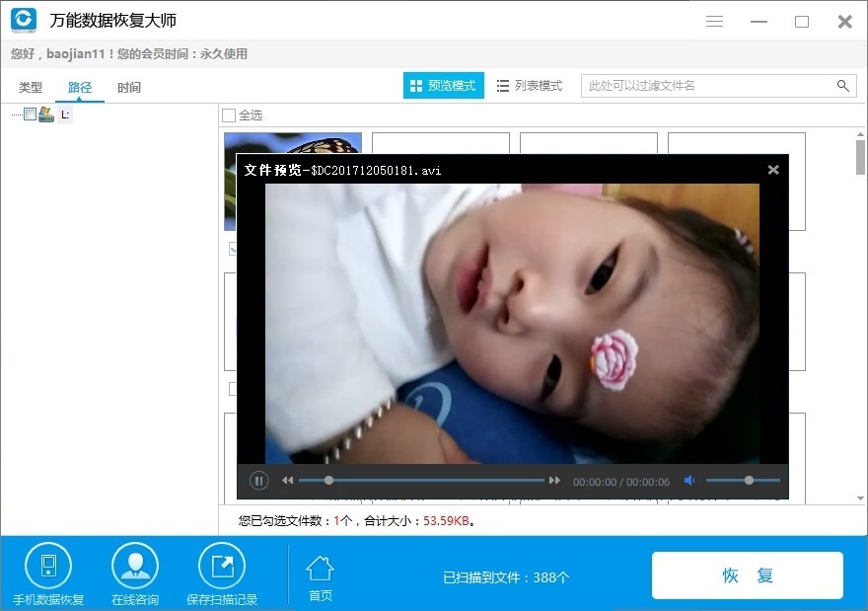The height and width of the screenshot is (611, 868).
Task: Select 预览模式 preview view
Action: click(443, 86)
